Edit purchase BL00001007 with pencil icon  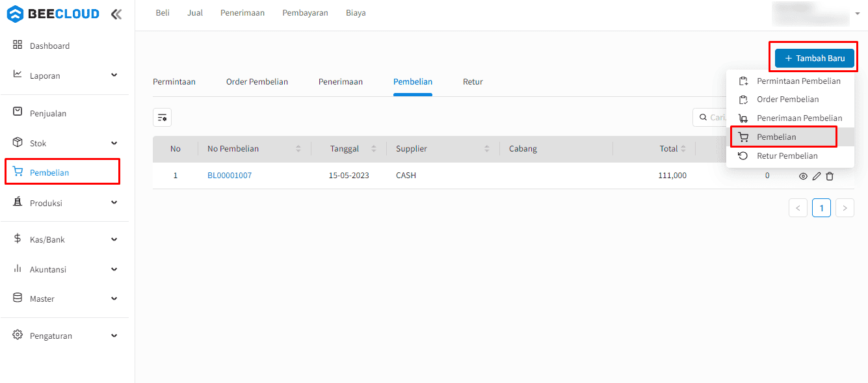pyautogui.click(x=817, y=176)
